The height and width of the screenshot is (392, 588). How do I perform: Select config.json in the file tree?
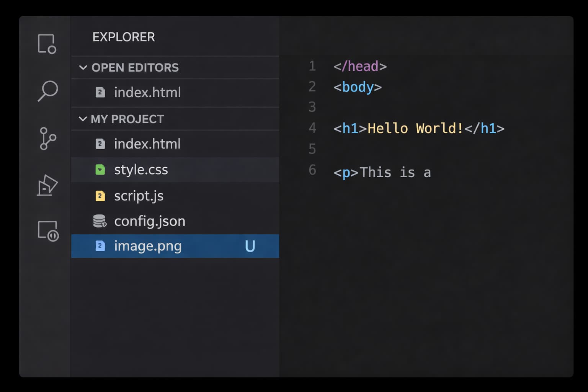coord(150,221)
